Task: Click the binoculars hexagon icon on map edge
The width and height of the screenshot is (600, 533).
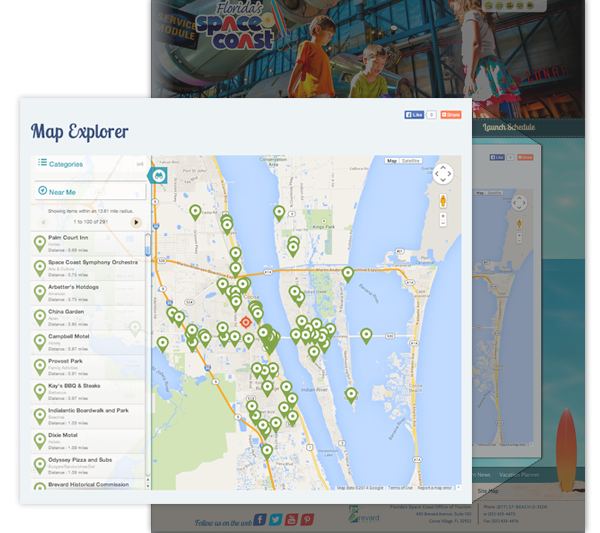Action: [158, 176]
